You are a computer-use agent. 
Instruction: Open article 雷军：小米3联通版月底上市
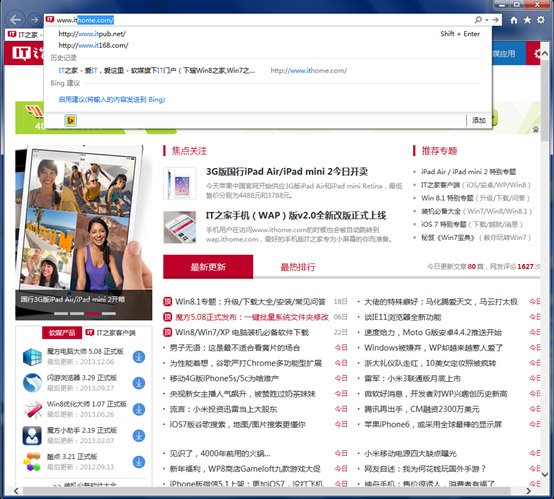413,378
